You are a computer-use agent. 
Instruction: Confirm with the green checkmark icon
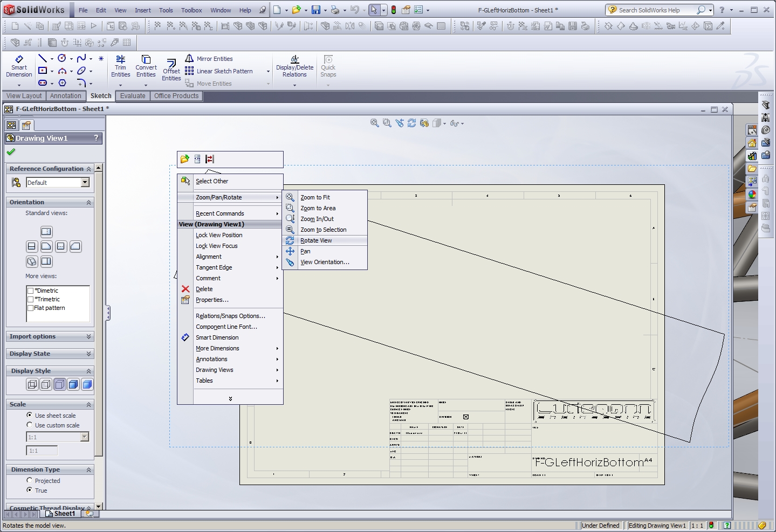pos(11,152)
